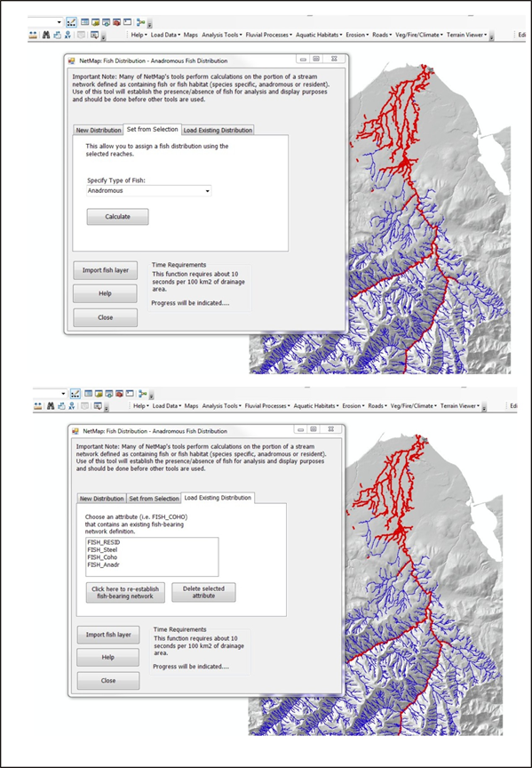The width and height of the screenshot is (532, 768).
Task: Click Close button in top dialog
Action: click(105, 317)
